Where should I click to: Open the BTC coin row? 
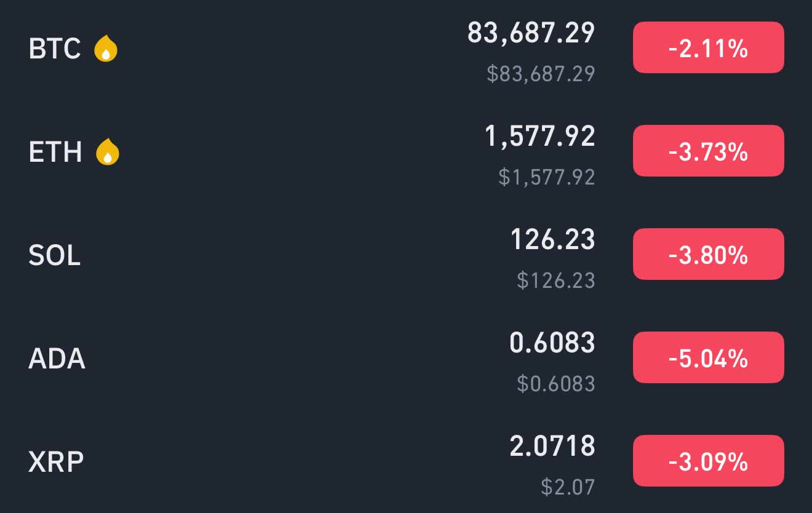point(406,48)
